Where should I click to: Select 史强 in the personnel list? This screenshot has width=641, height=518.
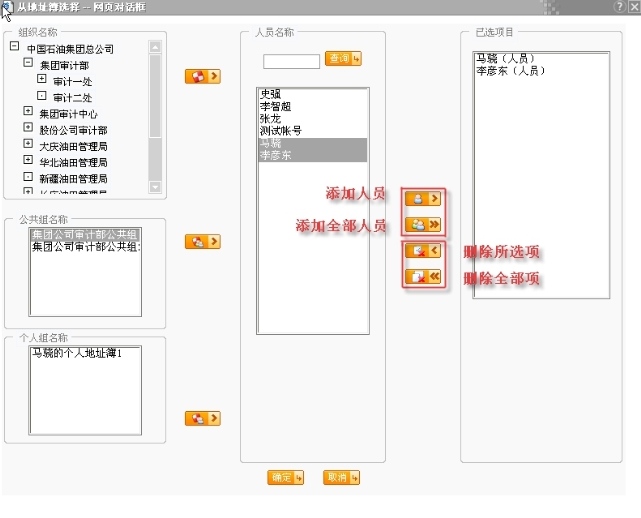[271, 94]
